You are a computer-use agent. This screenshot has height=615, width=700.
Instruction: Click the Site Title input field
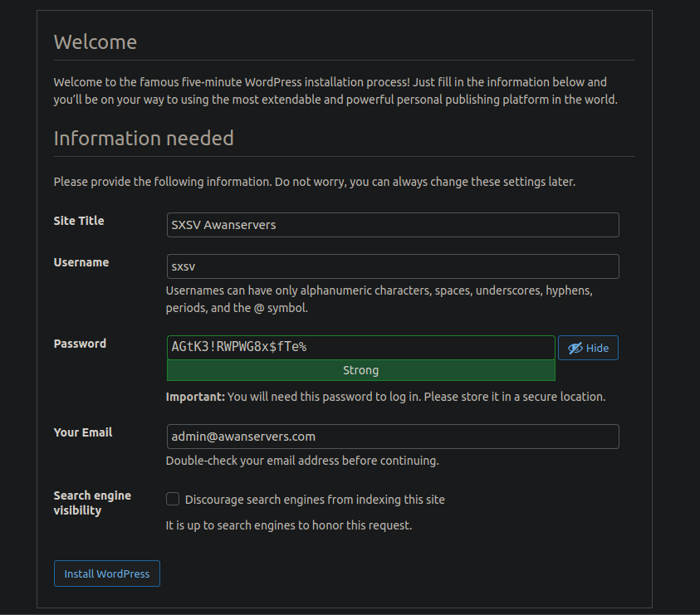tap(393, 225)
